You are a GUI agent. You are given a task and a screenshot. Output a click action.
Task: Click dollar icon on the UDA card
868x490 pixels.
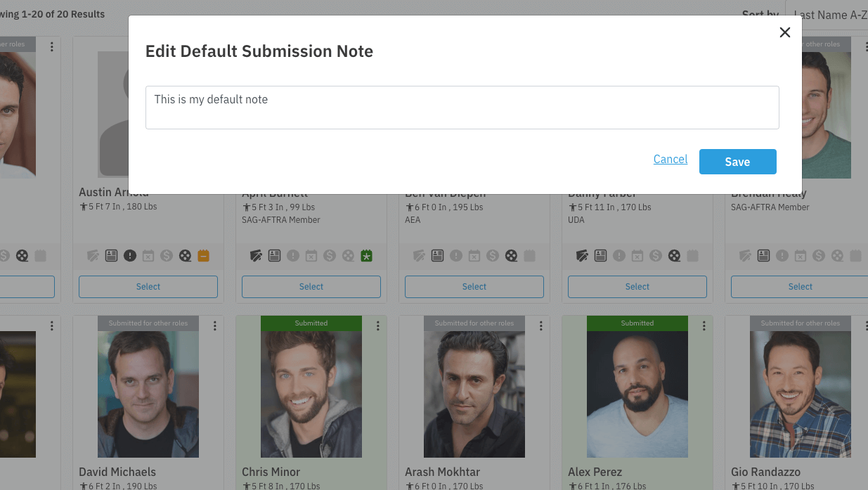click(x=656, y=256)
